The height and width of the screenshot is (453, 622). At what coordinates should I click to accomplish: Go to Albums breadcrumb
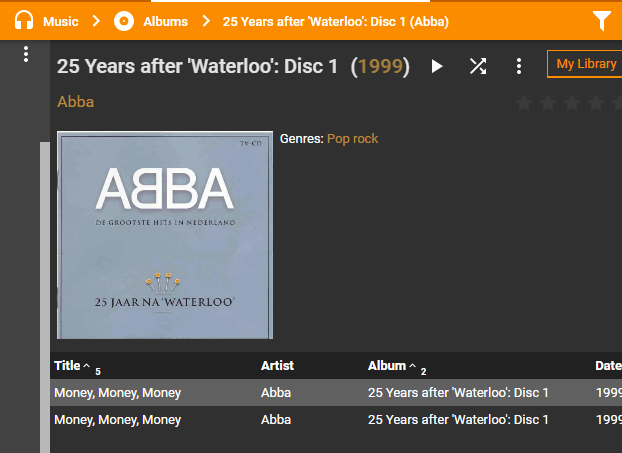[165, 21]
